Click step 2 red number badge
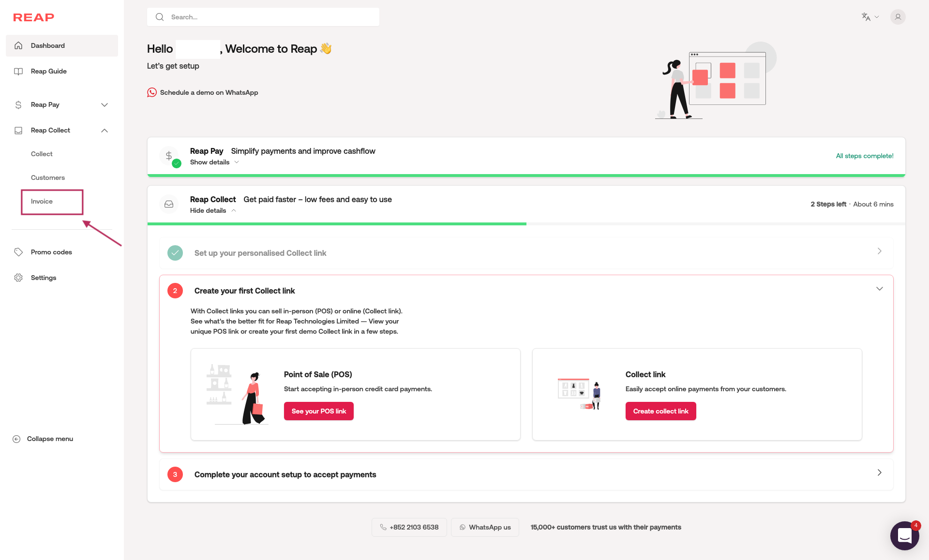 point(175,291)
